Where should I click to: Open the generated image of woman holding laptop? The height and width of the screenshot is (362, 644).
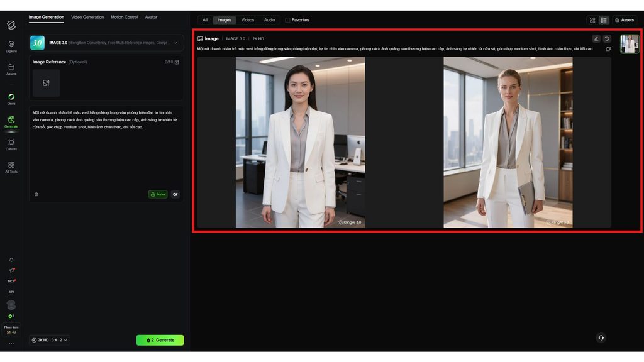pos(508,143)
